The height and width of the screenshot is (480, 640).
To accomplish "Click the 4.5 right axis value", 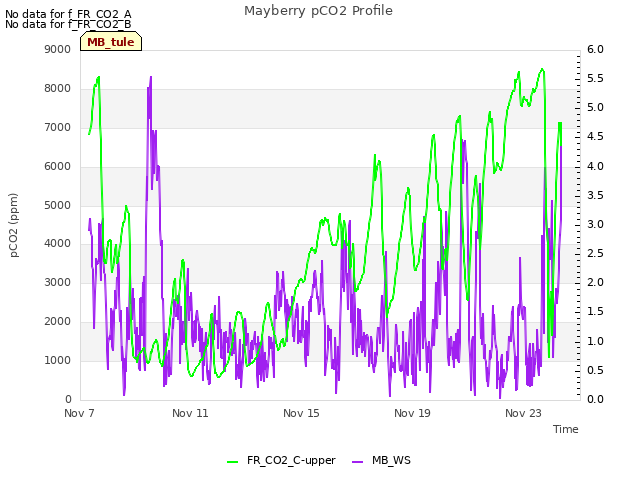I will 595,136.
